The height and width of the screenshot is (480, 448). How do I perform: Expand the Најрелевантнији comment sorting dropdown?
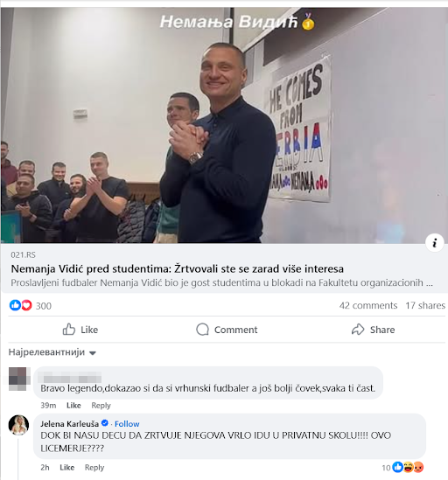52,352
